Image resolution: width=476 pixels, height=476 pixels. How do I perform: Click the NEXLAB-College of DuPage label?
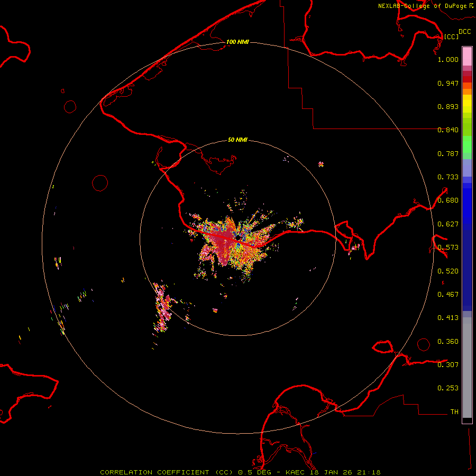[x=422, y=6]
